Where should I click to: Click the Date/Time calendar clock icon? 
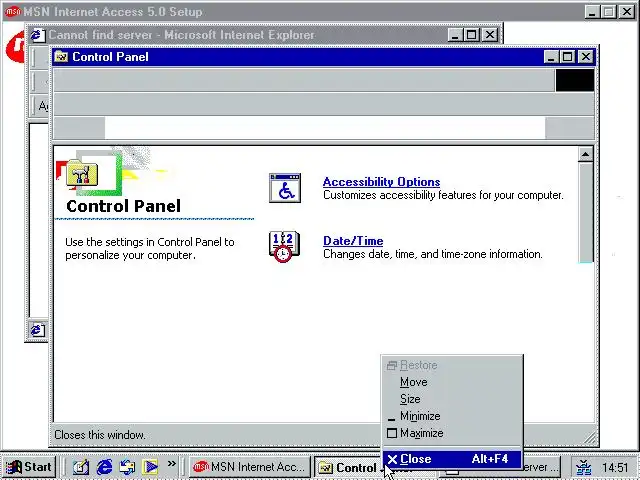coord(284,247)
